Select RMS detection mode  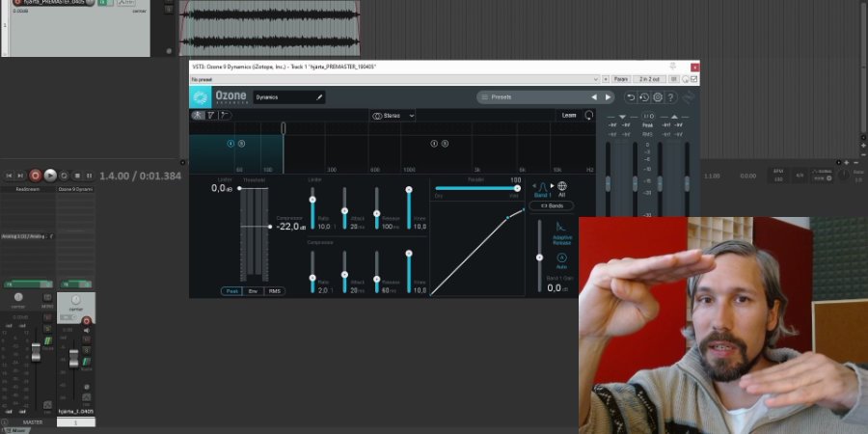click(275, 291)
